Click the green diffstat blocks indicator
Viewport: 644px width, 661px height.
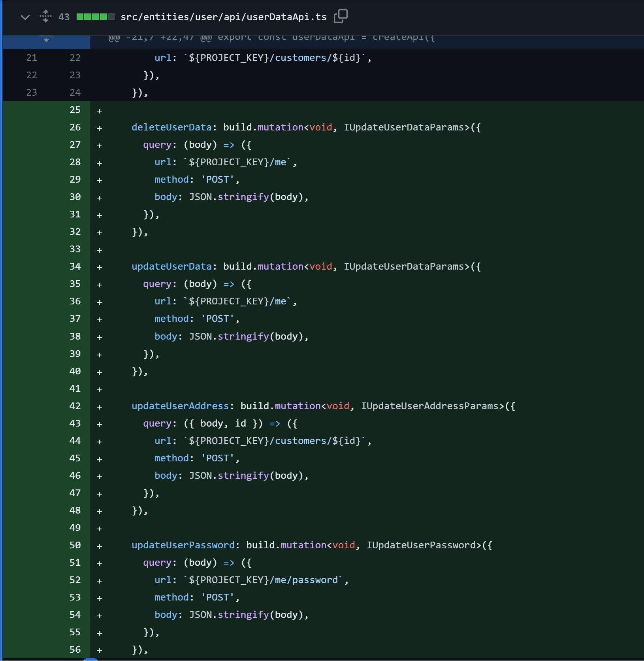coord(95,17)
